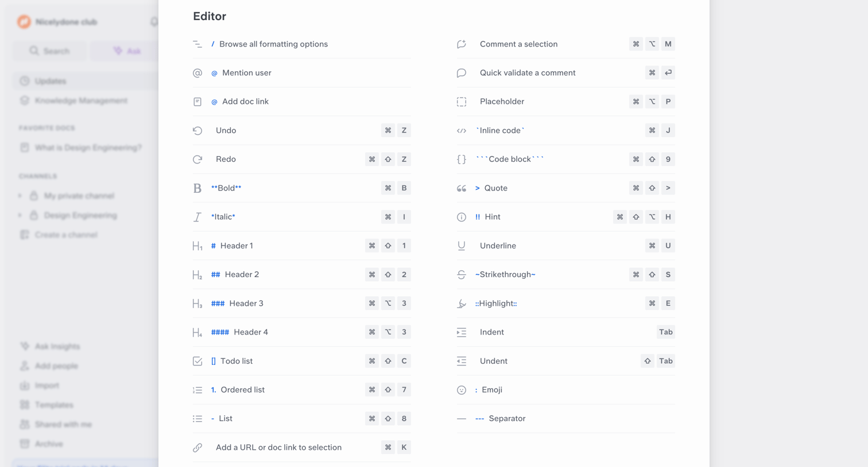Viewport: 868px width, 467px height.
Task: Expand the Design Engineering channel arrow
Action: pyautogui.click(x=20, y=216)
